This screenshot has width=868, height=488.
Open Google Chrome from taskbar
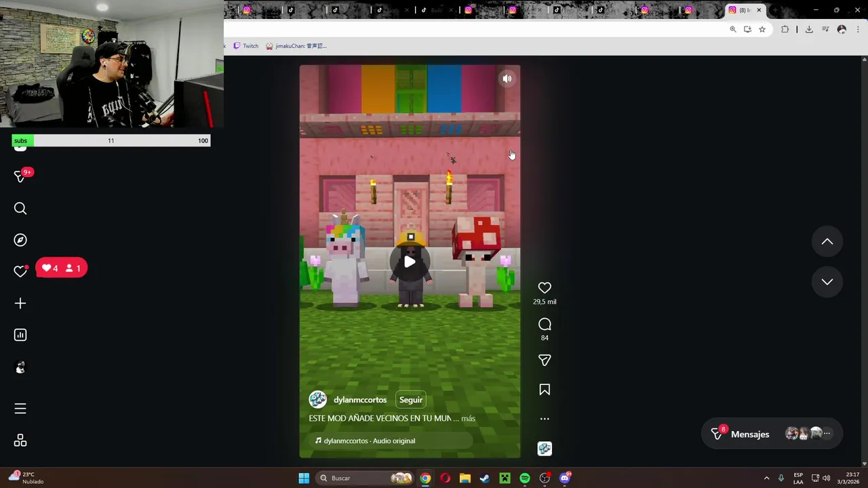[425, 479]
